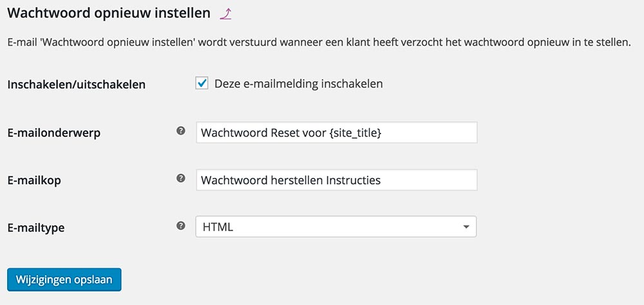Click the return arrow icon beside the heading
The image size is (644, 305).
point(225,13)
